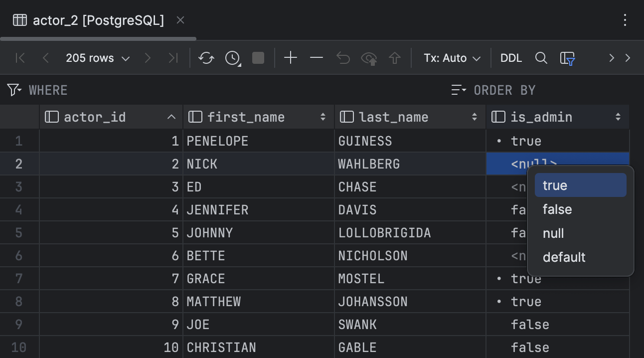Select true in the is_admin dropdown

point(555,185)
